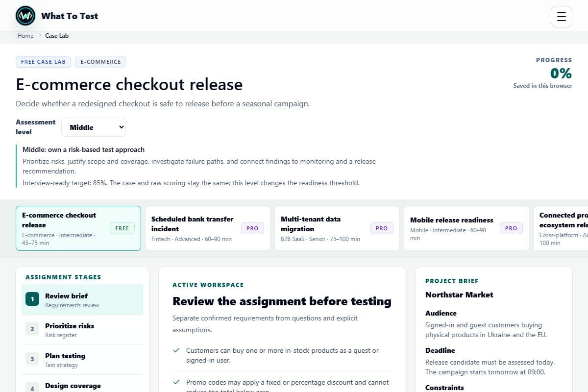The height and width of the screenshot is (392, 588).
Task: Select stage number 1 badge
Action: click(x=32, y=299)
